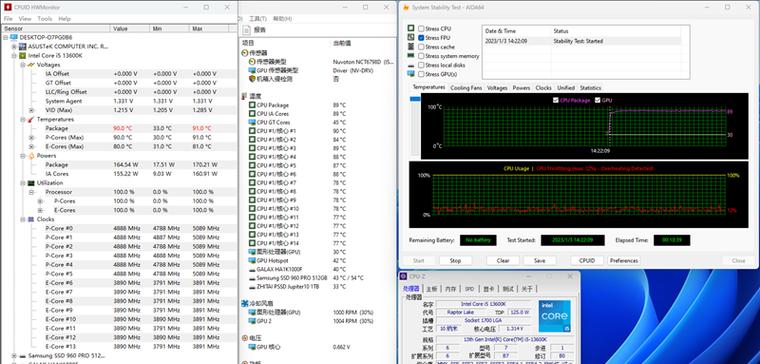Expand E-Cores (Max) temperature entry
Image resolution: width=760 pixels, height=364 pixels.
(32, 146)
